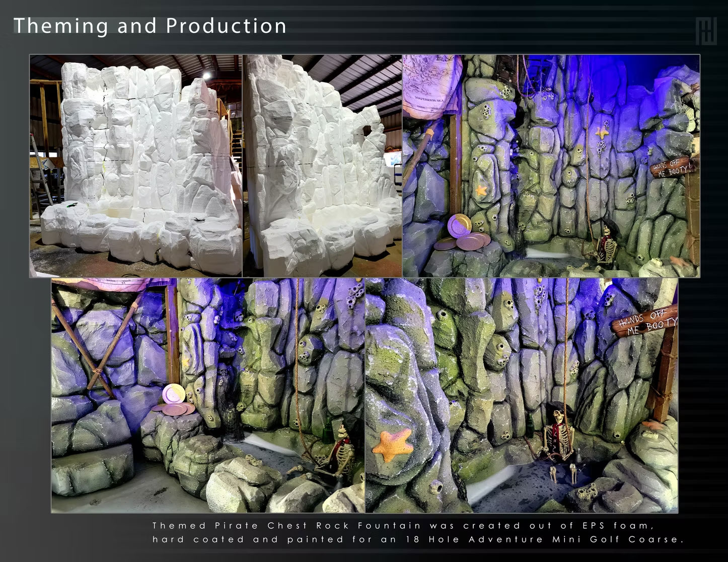
Task: Click the Southern Sea map in top-right photo
Action: click(x=431, y=86)
